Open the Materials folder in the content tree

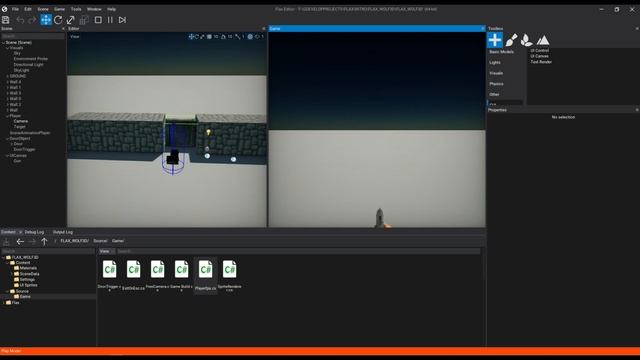click(x=25, y=269)
